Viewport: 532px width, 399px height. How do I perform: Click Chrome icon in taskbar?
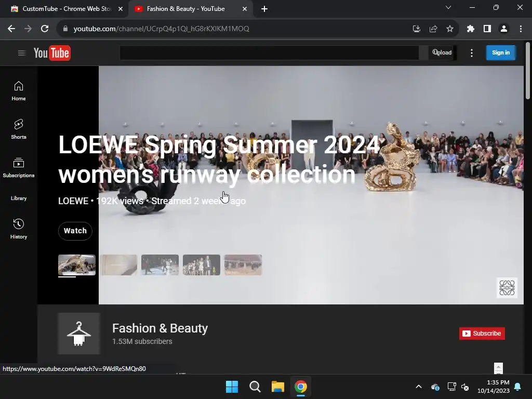pos(301,387)
